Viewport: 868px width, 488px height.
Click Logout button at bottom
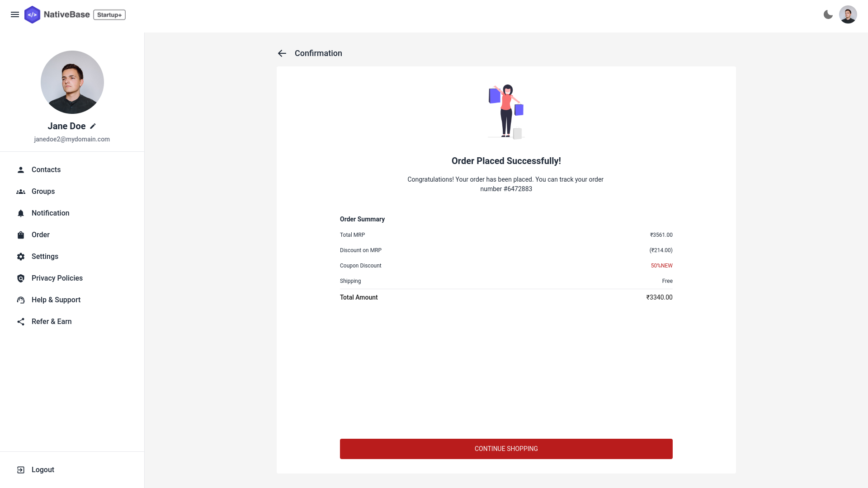pyautogui.click(x=42, y=469)
